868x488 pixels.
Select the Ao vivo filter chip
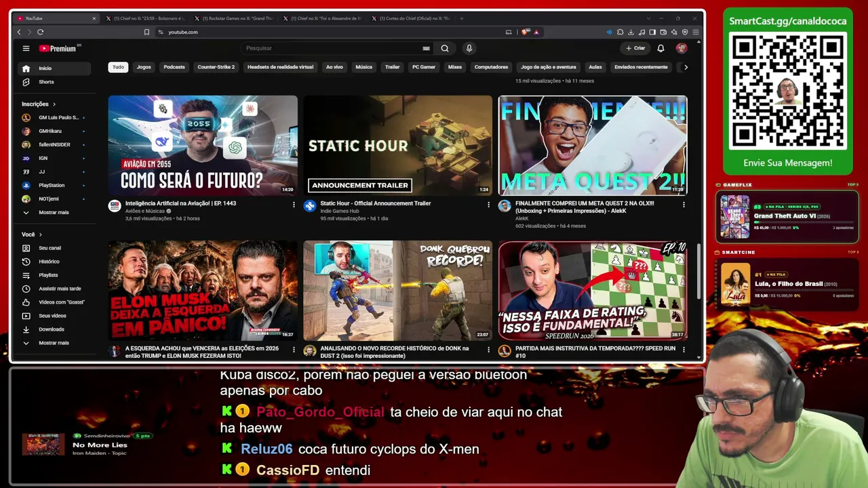click(334, 67)
